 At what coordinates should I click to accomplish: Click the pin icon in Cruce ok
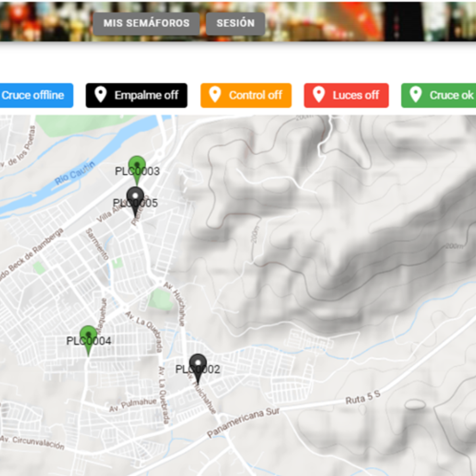(x=415, y=95)
